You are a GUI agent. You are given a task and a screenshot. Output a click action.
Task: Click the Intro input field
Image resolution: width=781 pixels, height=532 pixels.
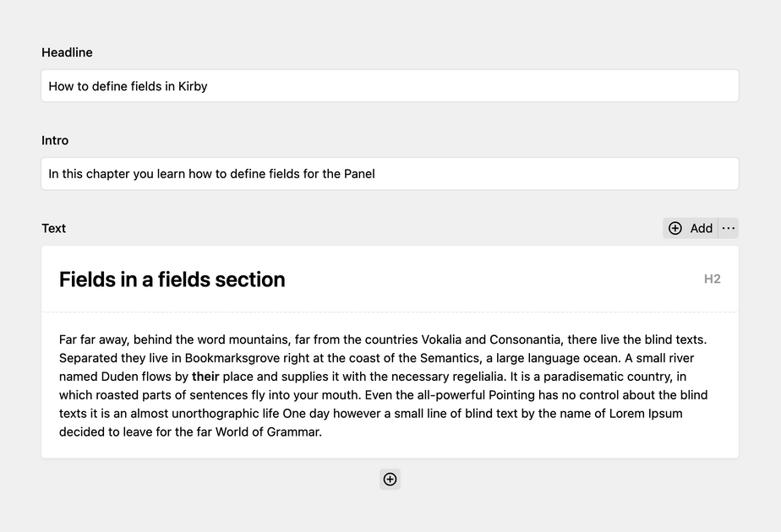pyautogui.click(x=389, y=174)
